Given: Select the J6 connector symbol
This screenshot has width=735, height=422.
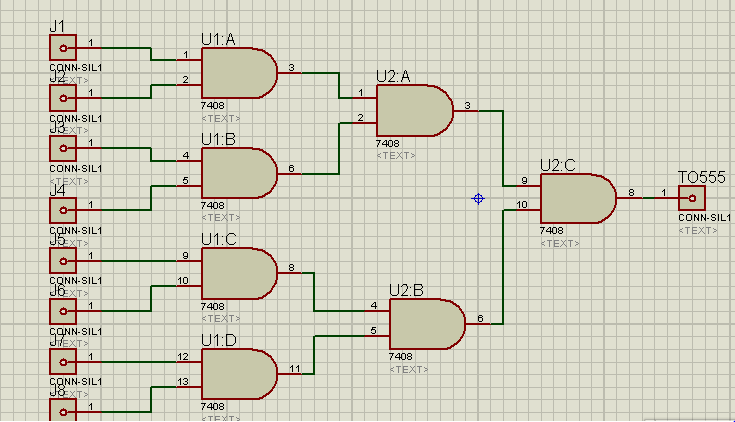Looking at the screenshot, I should point(63,311).
